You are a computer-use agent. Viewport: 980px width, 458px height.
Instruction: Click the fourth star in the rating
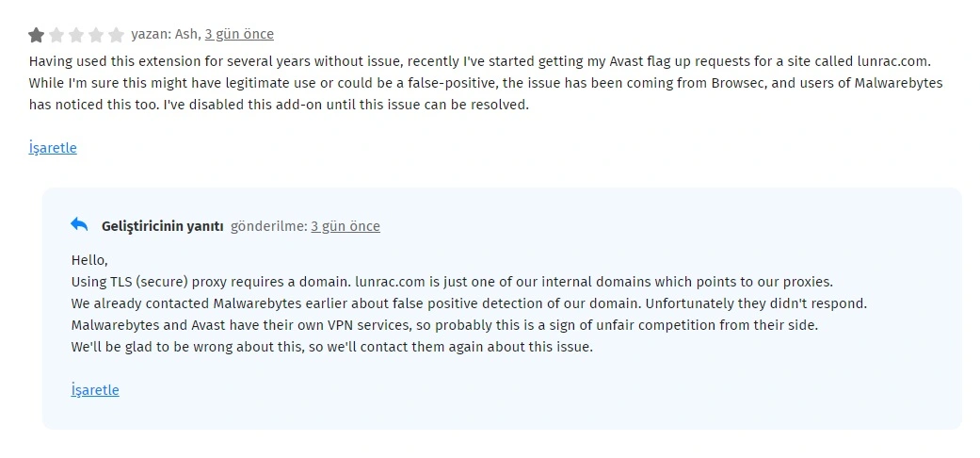(96, 35)
